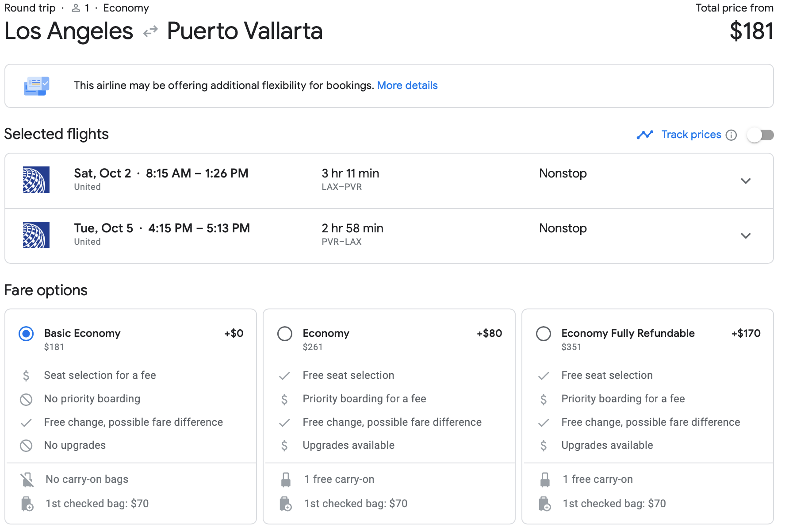812x532 pixels.
Task: Expand the Tue, Oct 5 flight details
Action: tap(746, 235)
